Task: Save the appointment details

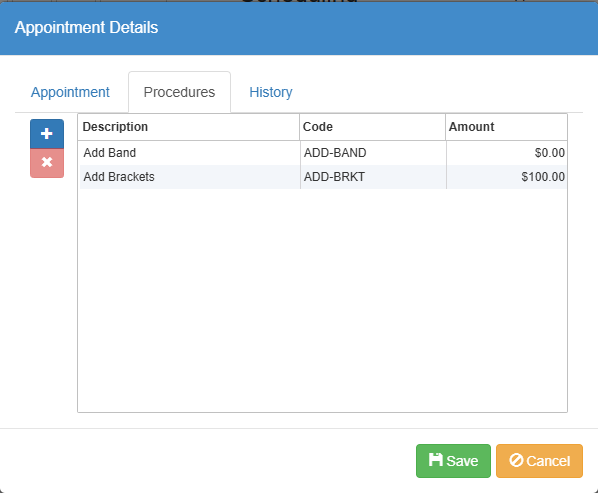Action: click(453, 461)
